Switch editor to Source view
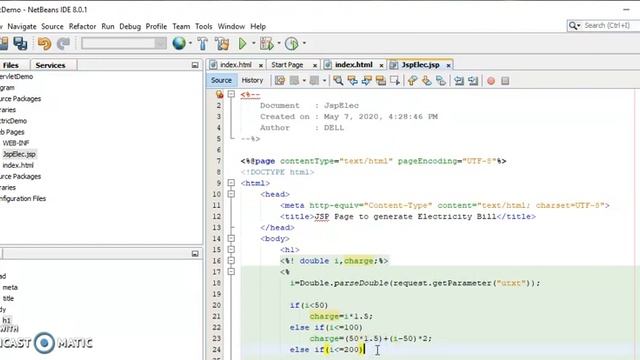640x360 pixels. click(x=221, y=80)
